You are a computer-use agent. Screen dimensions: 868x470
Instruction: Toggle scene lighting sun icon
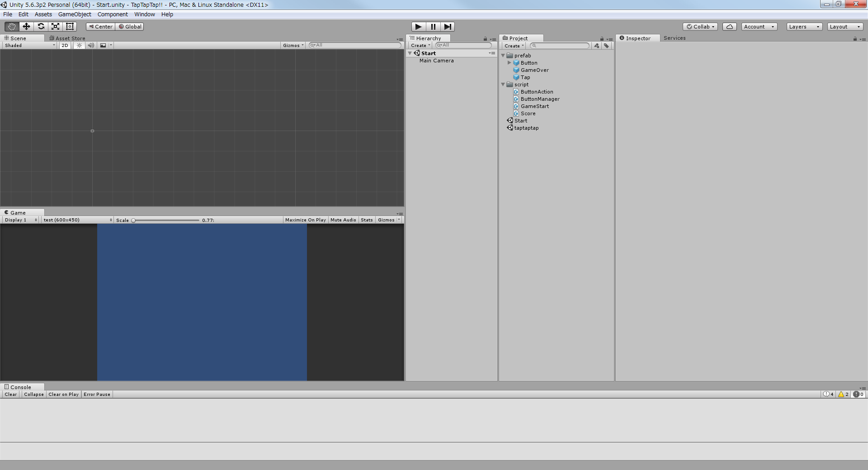[79, 45]
